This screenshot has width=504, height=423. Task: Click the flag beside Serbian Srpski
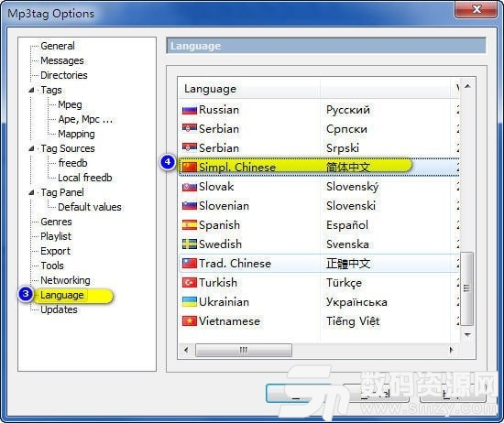[190, 148]
